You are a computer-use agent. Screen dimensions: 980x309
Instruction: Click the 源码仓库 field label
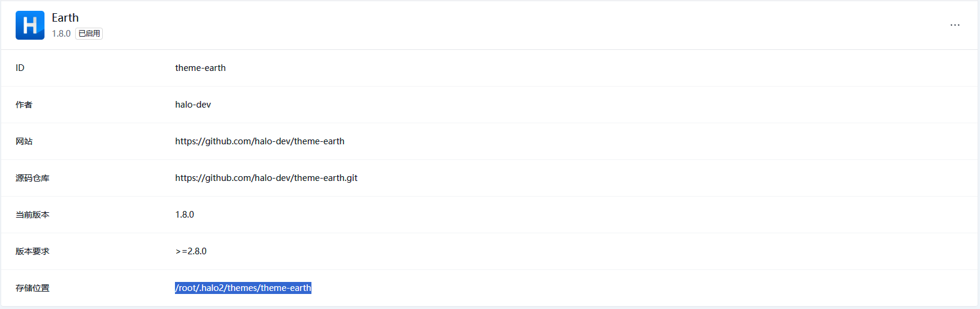pos(32,178)
